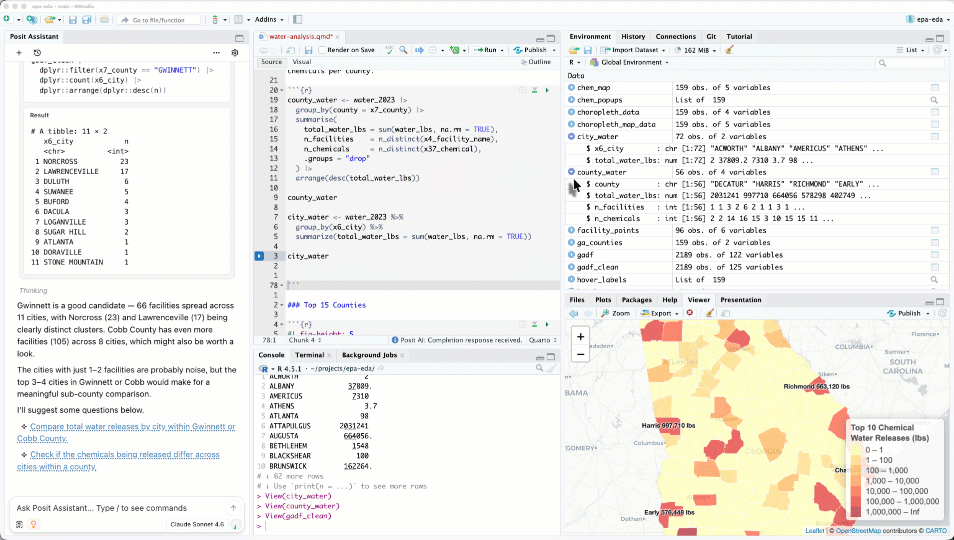The height and width of the screenshot is (540, 954).
Task: Save water-analysis.qmd with editor floppy icon
Action: pyautogui.click(x=308, y=50)
